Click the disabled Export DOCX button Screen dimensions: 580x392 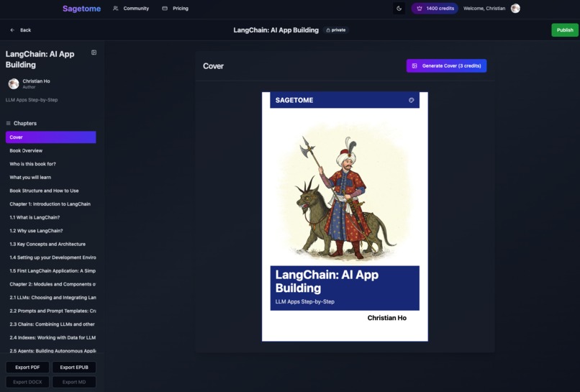tap(27, 382)
